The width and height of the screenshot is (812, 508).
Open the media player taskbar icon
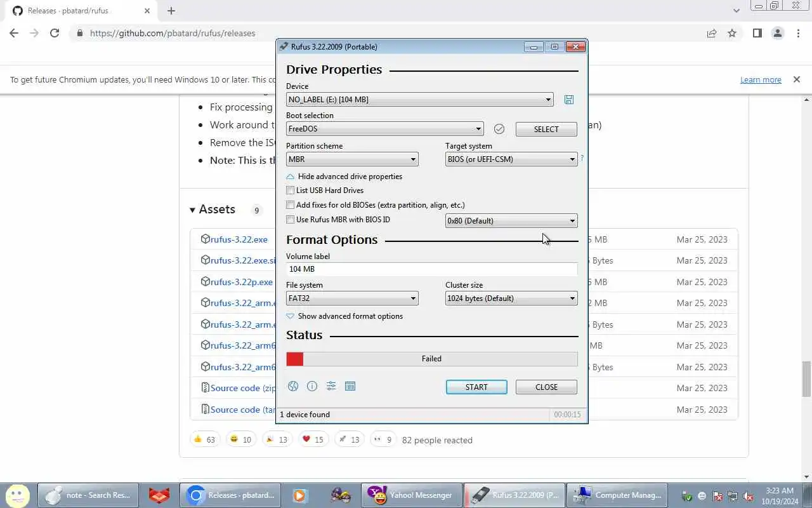299,495
